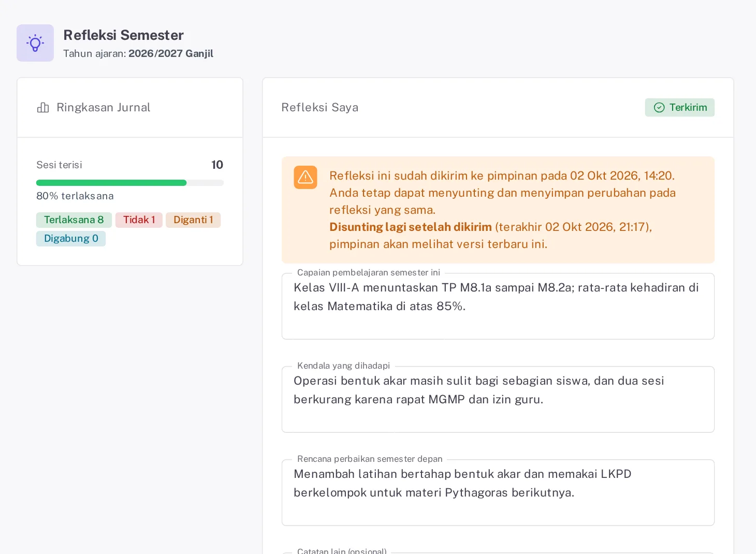756x554 pixels.
Task: Click the checkmark circle icon in Terkirim badge
Action: pyautogui.click(x=659, y=107)
